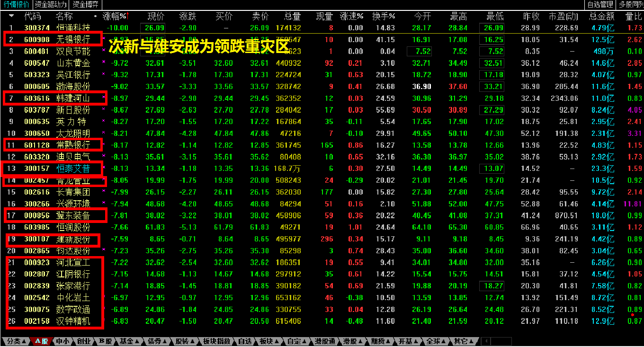This screenshot has width=644, height=347.
Task: Sort by the 涨跌 column header
Action: point(188,16)
